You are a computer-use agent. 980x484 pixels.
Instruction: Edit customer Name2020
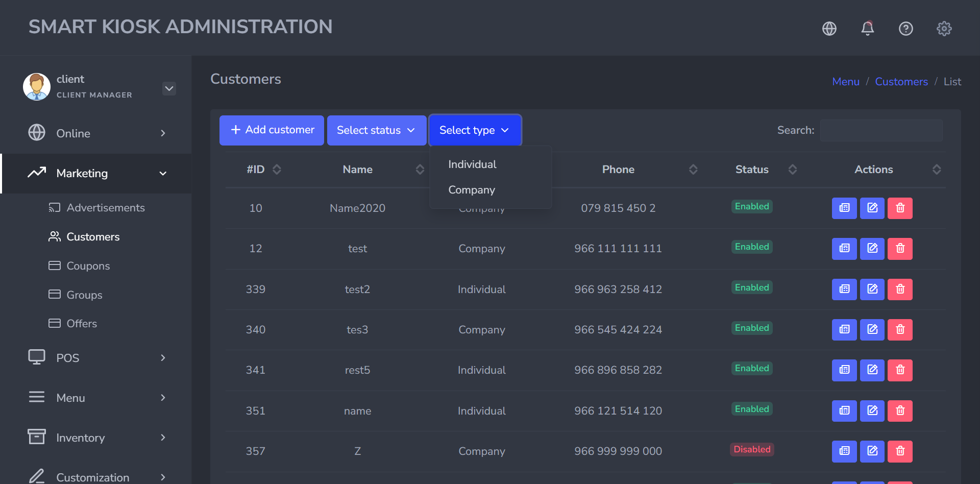pyautogui.click(x=872, y=208)
